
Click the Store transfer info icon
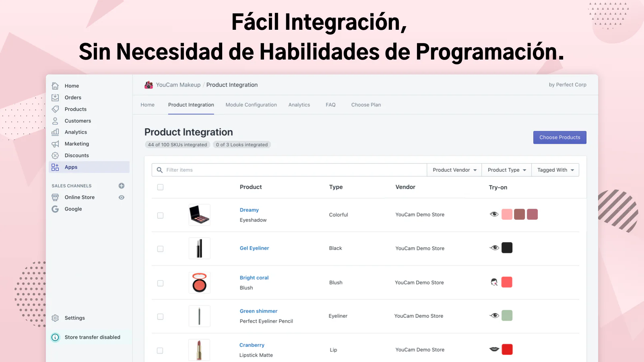click(55, 337)
